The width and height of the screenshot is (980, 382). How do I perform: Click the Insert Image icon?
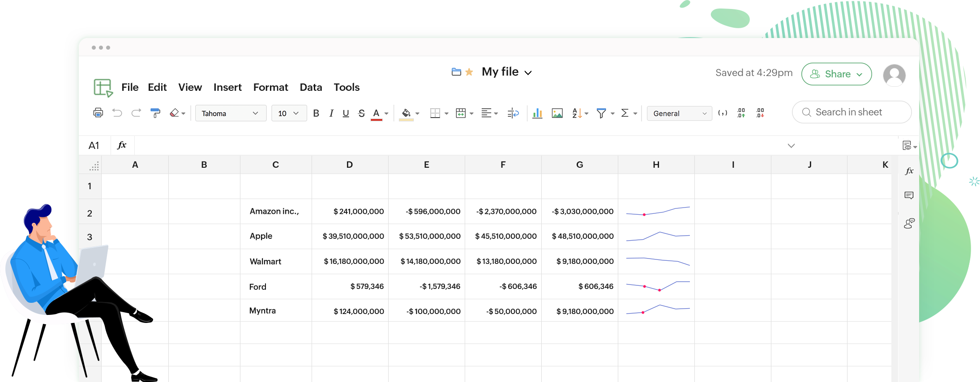pos(557,113)
